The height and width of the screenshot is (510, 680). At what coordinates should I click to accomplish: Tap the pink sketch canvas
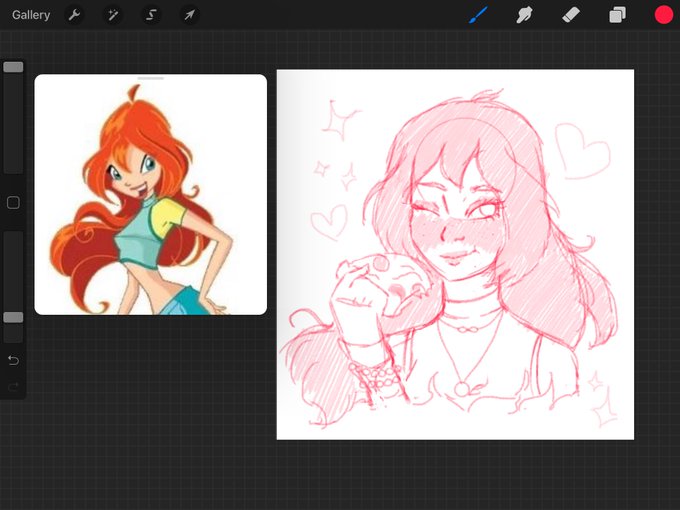click(x=455, y=254)
